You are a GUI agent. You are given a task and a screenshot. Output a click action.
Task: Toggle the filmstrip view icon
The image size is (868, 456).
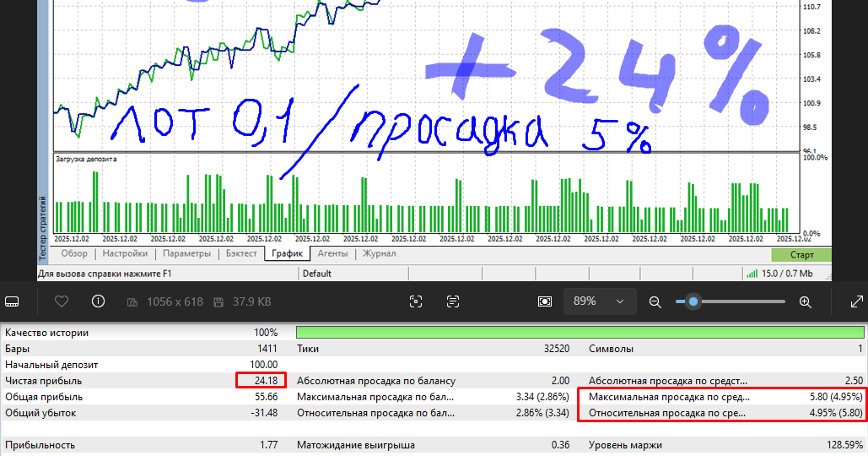(12, 302)
